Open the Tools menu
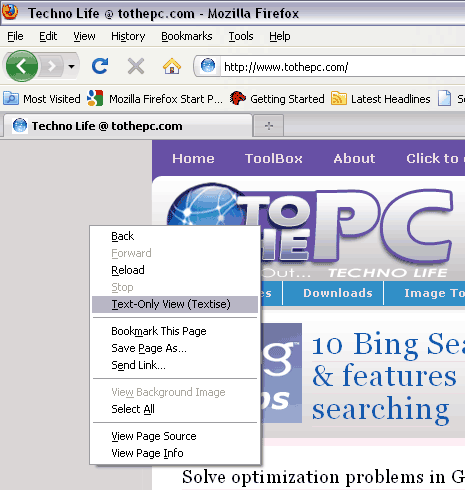Screen dimensions: 465x490 pos(241,36)
